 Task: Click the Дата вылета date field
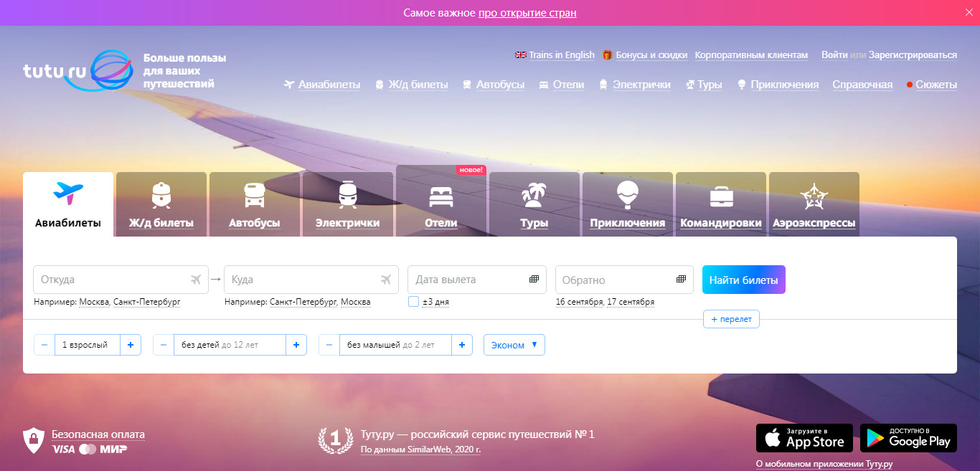pyautogui.click(x=476, y=280)
